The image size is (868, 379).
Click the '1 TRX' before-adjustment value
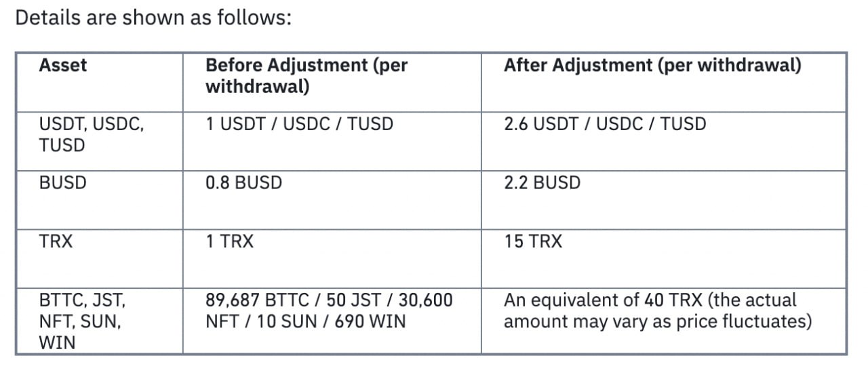click(x=229, y=241)
